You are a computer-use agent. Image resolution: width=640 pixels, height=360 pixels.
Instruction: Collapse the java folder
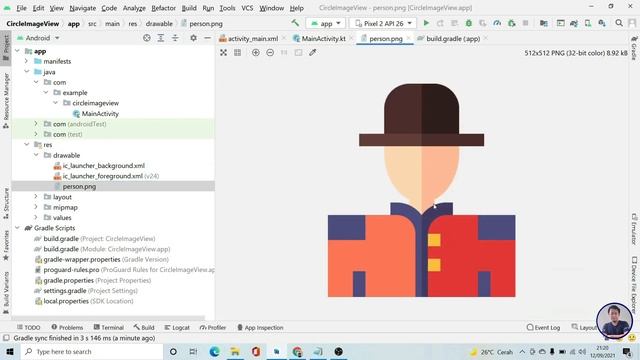coord(27,72)
